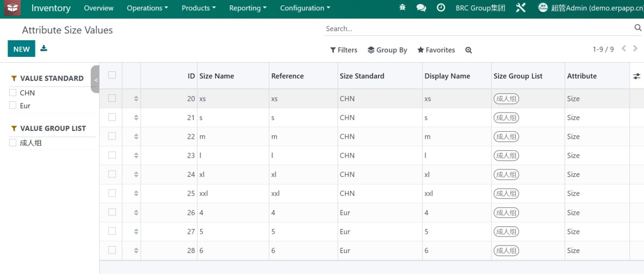Expand the Favorites options

(436, 50)
